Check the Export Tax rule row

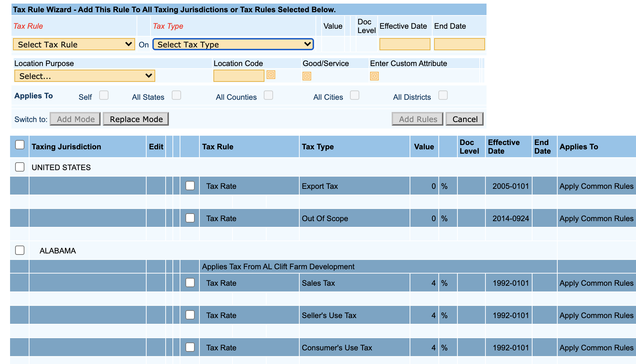click(x=190, y=186)
